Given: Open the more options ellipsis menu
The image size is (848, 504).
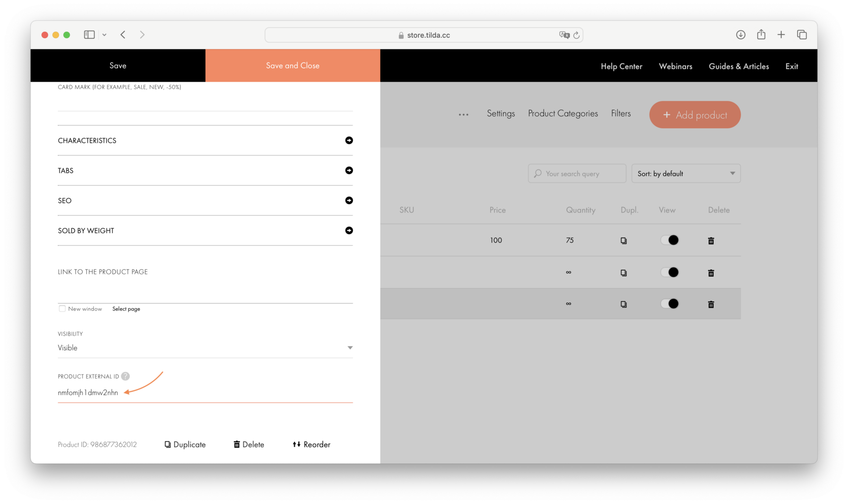Looking at the screenshot, I should click(x=463, y=114).
